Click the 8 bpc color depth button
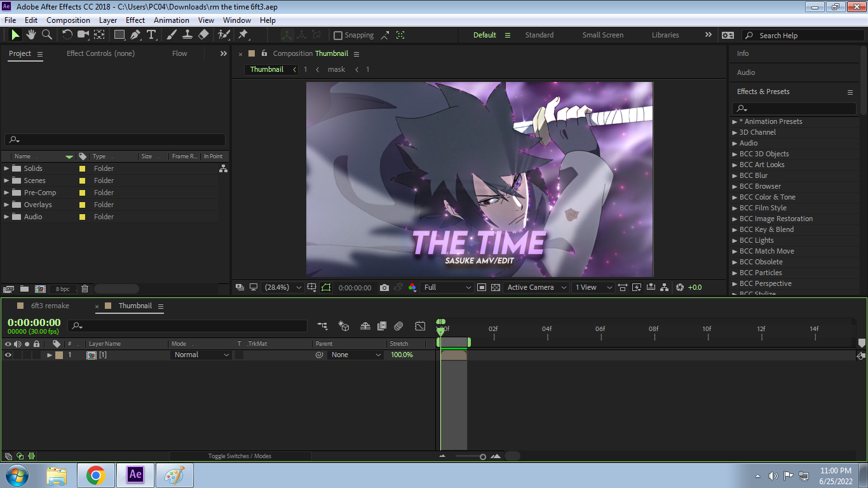This screenshot has width=868, height=488. (x=63, y=288)
